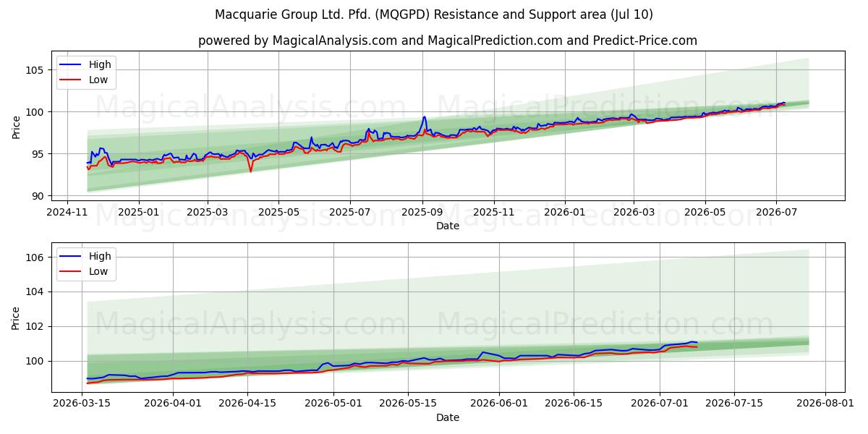The image size is (868, 434).
Task: Click lower chart y-axis value '106'
Action: [x=36, y=258]
